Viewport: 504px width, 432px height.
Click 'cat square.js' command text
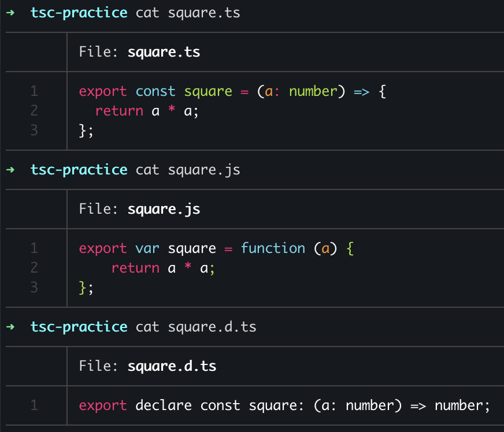(188, 170)
